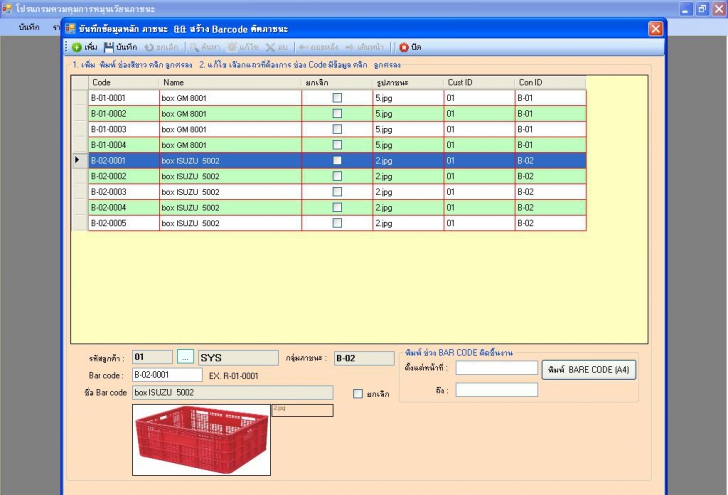Select code cell B-02-0003
This screenshot has width=728, height=495.
point(124,192)
